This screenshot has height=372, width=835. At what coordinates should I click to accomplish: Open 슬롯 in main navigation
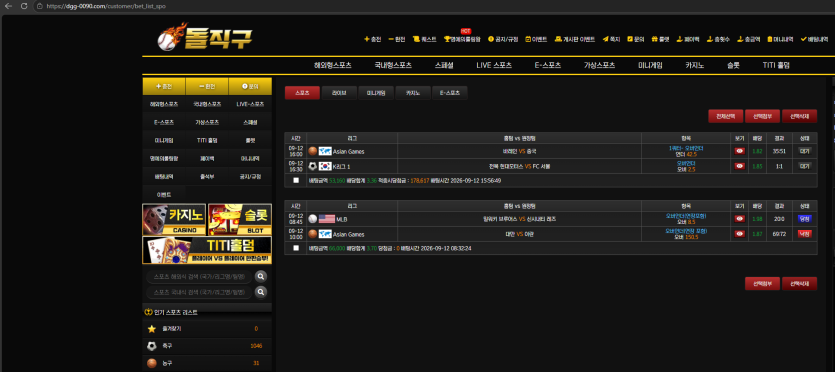733,65
